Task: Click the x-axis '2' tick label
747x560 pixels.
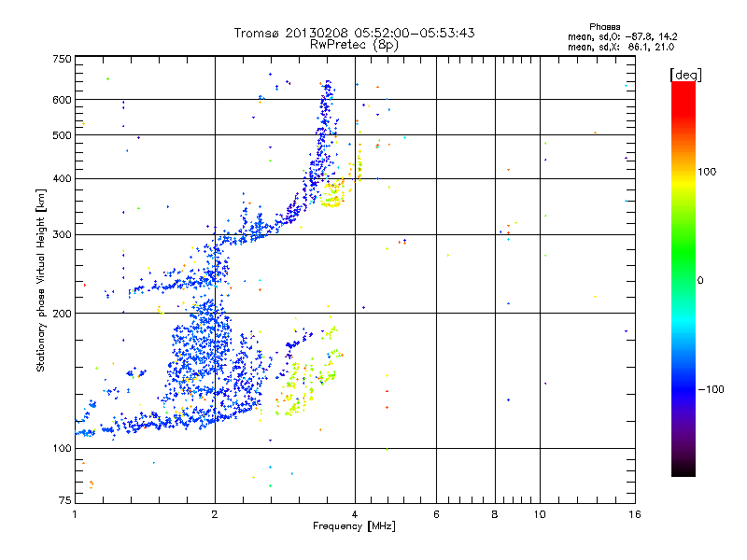Action: [215, 514]
